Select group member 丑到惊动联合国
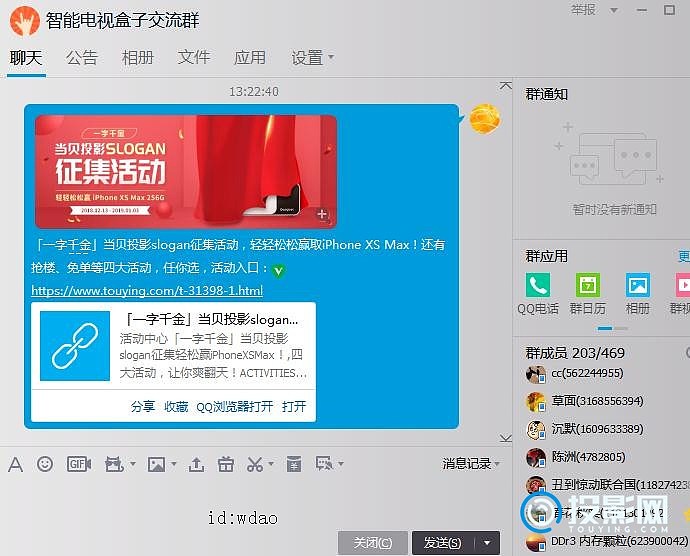Image resolution: width=690 pixels, height=556 pixels. (607, 485)
